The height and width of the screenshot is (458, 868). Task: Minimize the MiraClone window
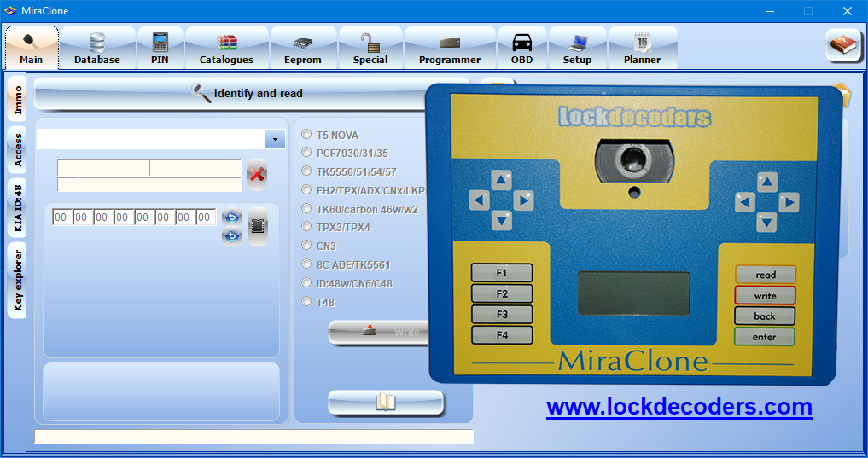click(770, 11)
